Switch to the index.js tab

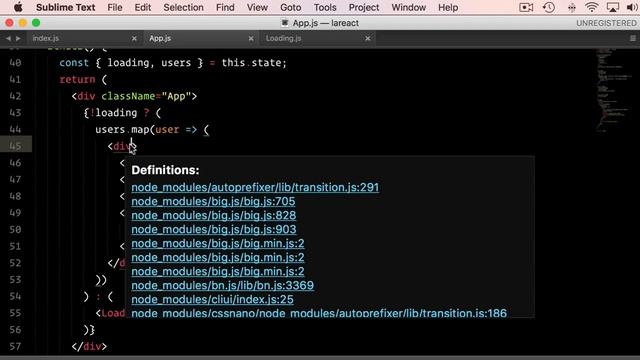point(46,38)
